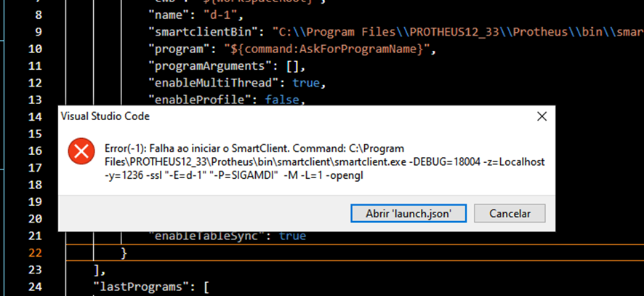Click the ${command:AskForProgramName} value

tap(326, 49)
